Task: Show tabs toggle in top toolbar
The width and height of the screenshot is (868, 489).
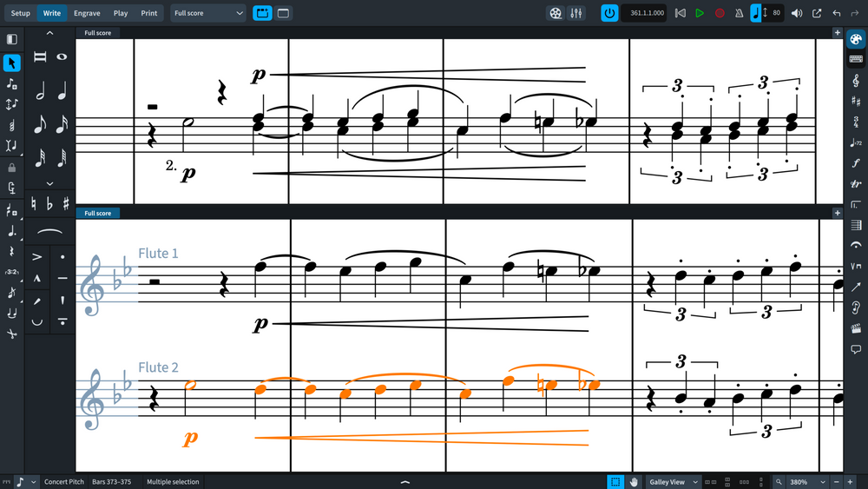Action: tap(262, 13)
